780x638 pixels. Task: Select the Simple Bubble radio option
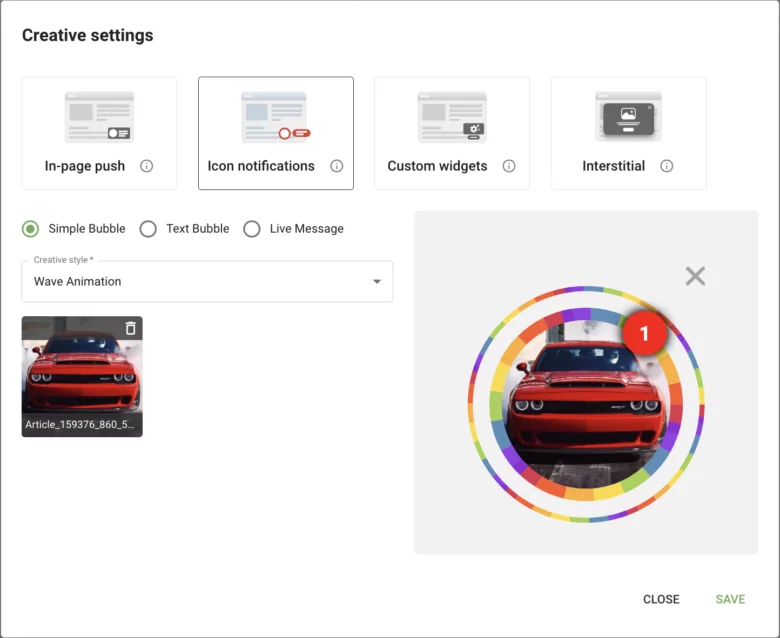pyautogui.click(x=32, y=229)
